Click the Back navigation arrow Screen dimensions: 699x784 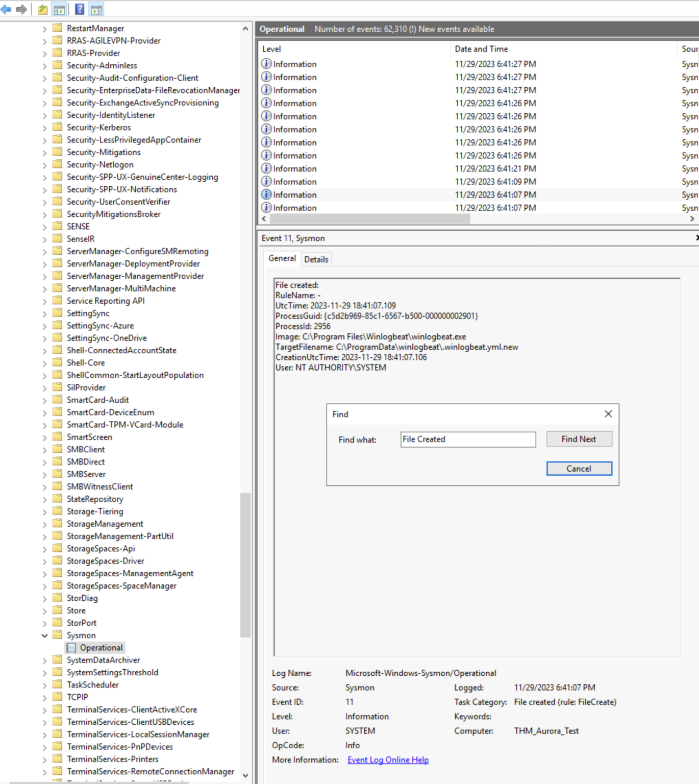pyautogui.click(x=6, y=8)
